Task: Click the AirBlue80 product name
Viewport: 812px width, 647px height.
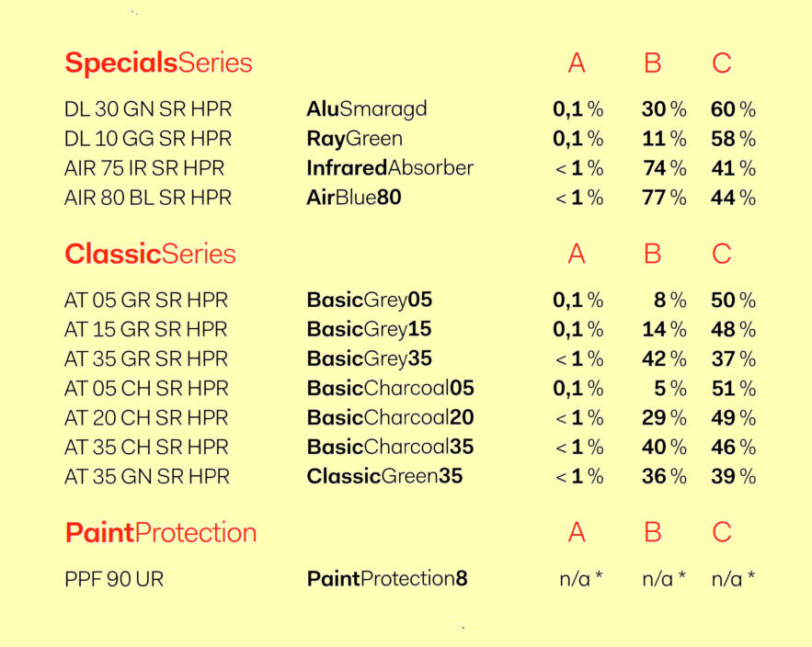Action: [x=354, y=198]
